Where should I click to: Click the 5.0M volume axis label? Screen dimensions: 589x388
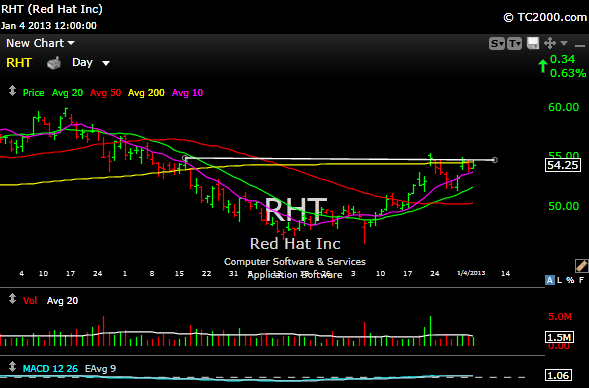(560, 317)
